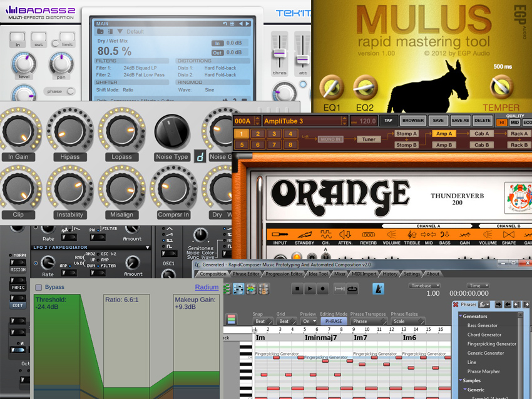The image size is (532, 399).
Task: Click DELETE in AmpliTube
Action: [x=482, y=121]
